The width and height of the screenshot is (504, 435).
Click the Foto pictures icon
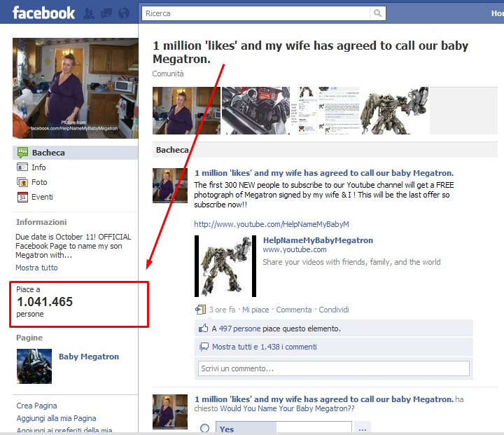click(22, 182)
